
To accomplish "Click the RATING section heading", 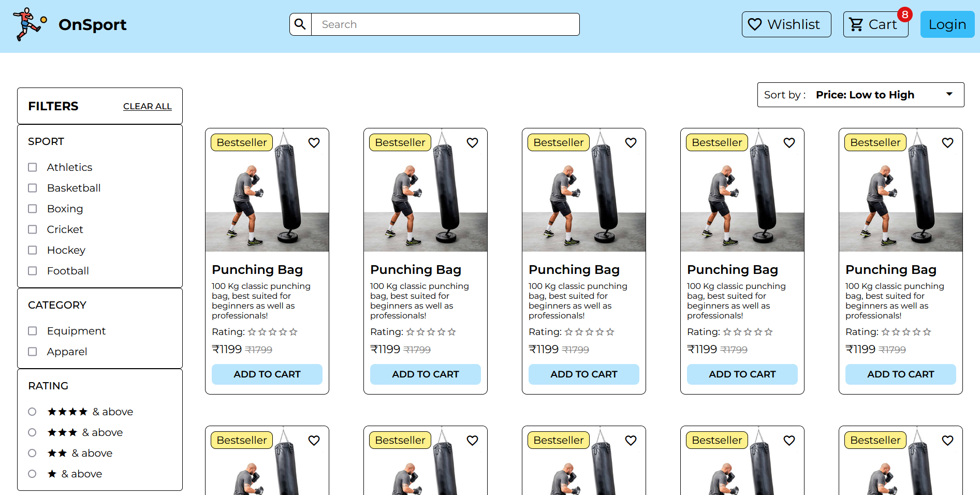I will 48,386.
